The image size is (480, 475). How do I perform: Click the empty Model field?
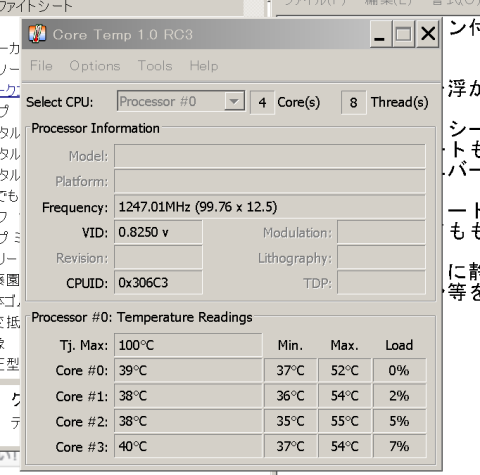[270, 156]
